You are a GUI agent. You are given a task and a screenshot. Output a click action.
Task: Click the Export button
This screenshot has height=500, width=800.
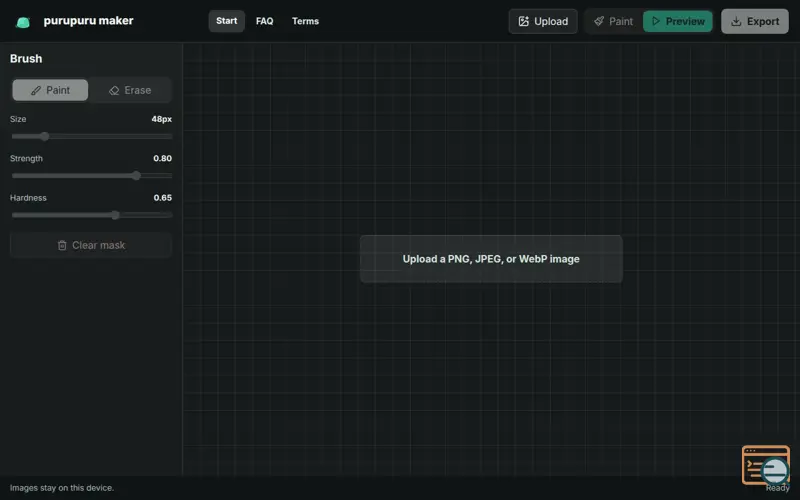[x=755, y=21]
